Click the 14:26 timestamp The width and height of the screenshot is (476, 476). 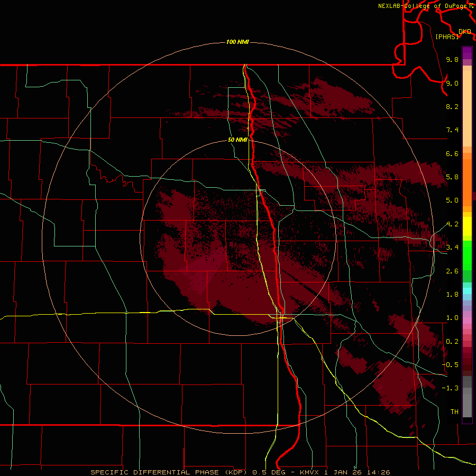click(x=378, y=472)
